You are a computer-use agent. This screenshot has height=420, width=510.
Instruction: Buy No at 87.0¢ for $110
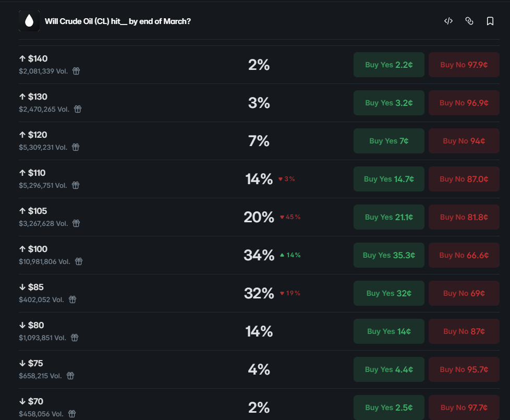(x=464, y=179)
